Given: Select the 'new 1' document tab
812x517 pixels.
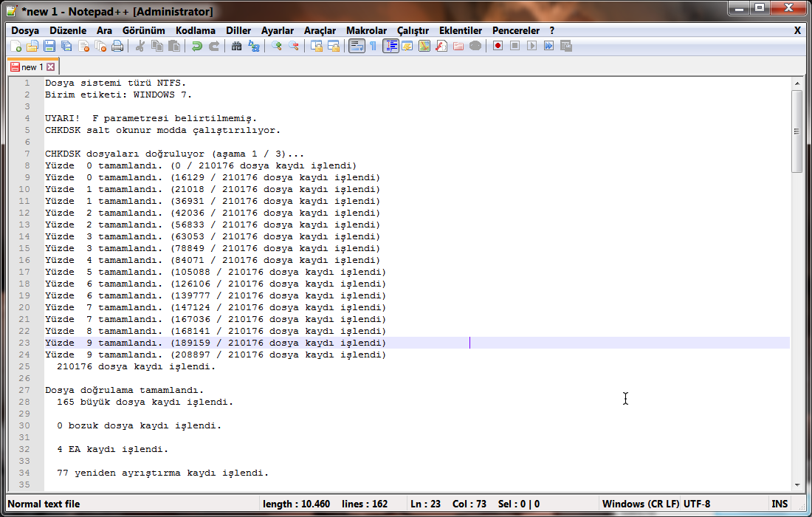Looking at the screenshot, I should tap(33, 66).
